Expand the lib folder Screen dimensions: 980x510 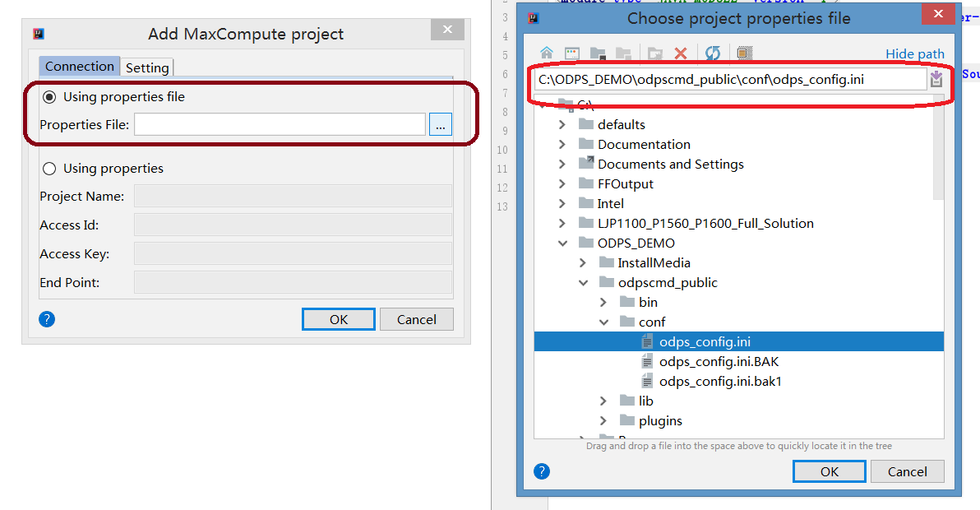(603, 401)
